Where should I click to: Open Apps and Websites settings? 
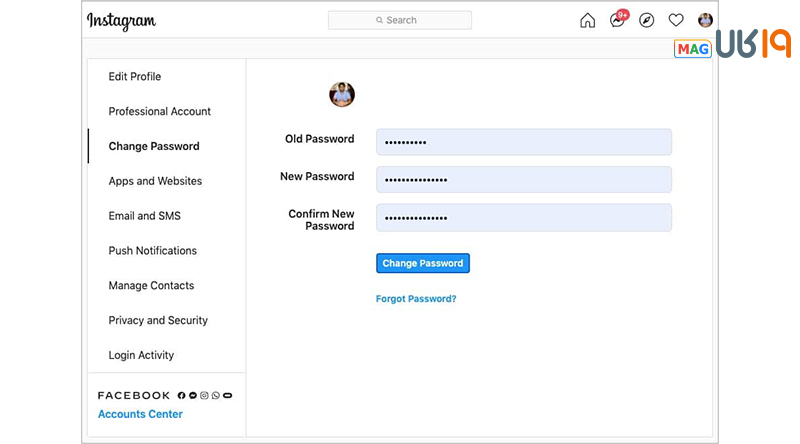(x=155, y=181)
